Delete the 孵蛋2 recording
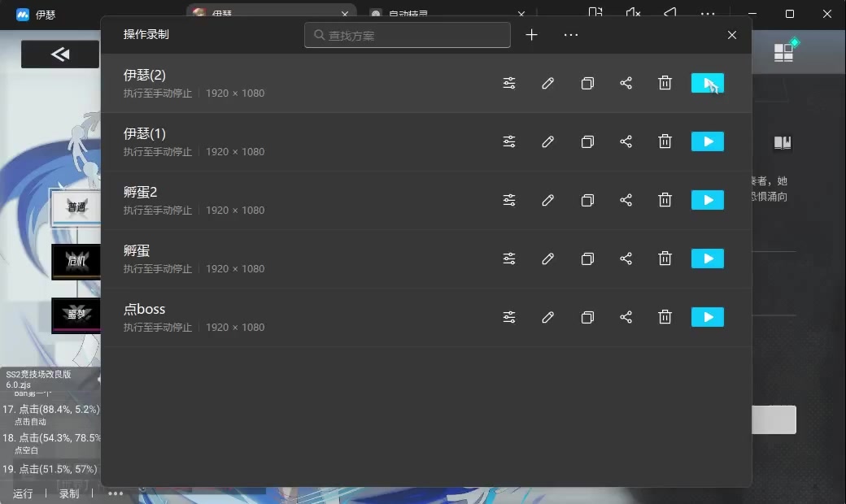The image size is (846, 504). 665,200
